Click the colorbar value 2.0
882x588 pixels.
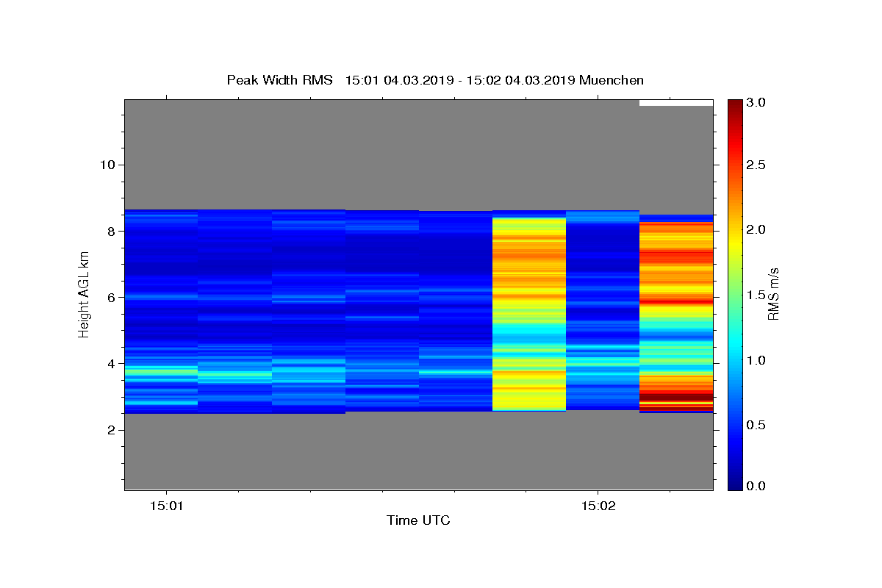[x=757, y=229]
